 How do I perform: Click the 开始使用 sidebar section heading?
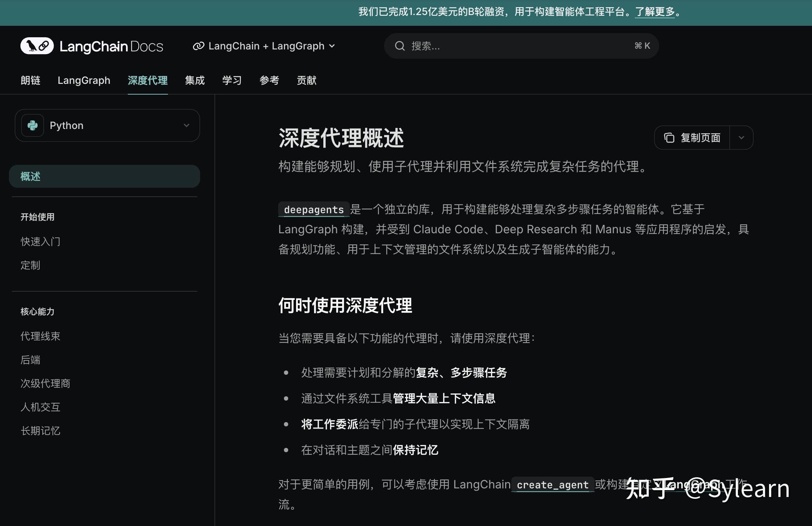tap(38, 217)
